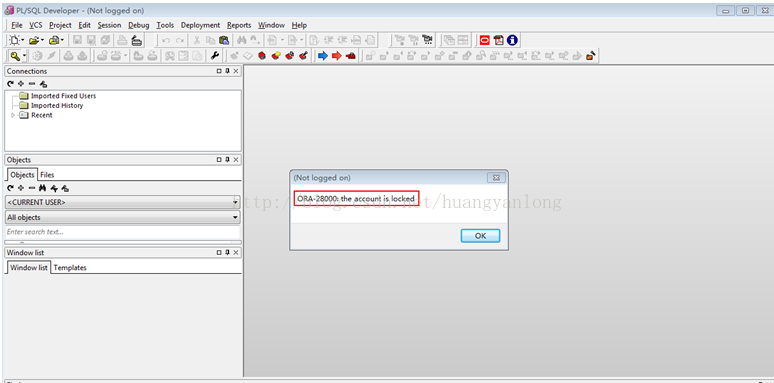Screen dimensions: 774x383
Task: Pin the Connections panel
Action: pyautogui.click(x=227, y=71)
